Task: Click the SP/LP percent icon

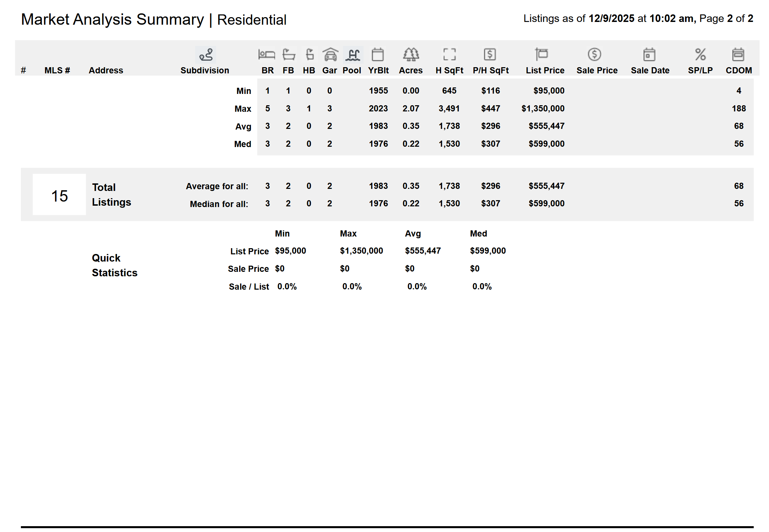Action: pos(700,55)
